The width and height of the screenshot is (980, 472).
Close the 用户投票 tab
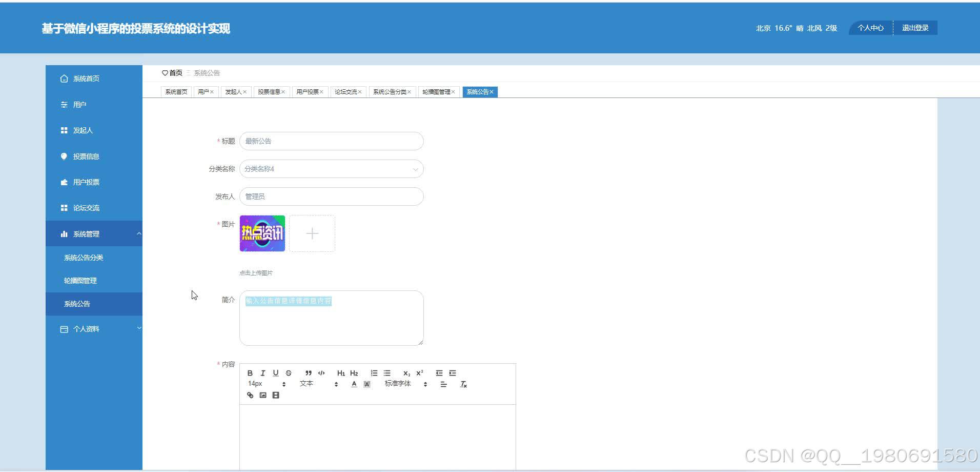click(x=321, y=92)
